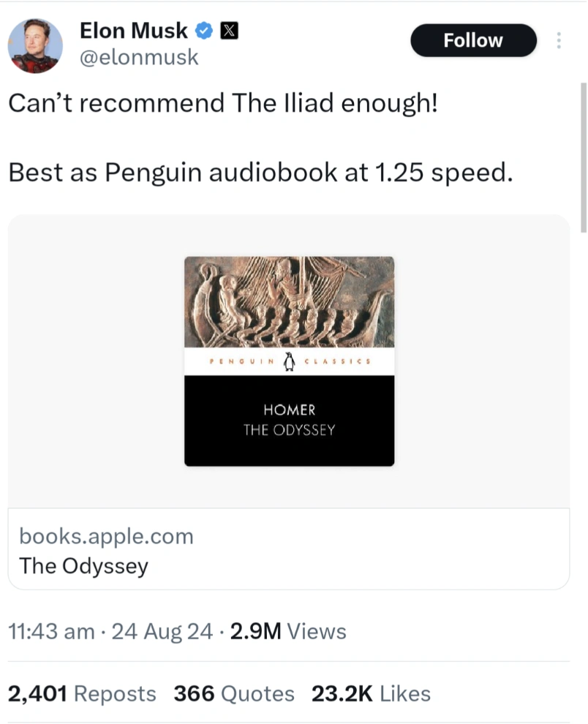Visit the books.apple.com link
The height and width of the screenshot is (724, 588).
point(107,536)
